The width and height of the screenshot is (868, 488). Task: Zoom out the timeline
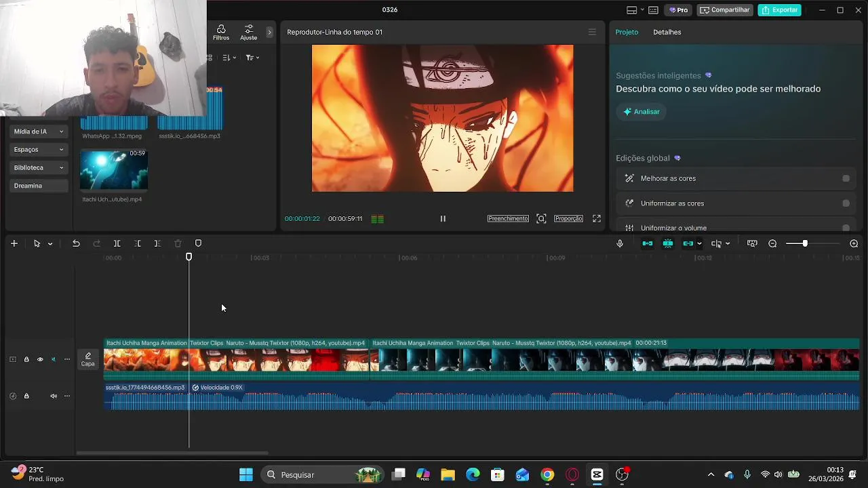click(x=772, y=243)
